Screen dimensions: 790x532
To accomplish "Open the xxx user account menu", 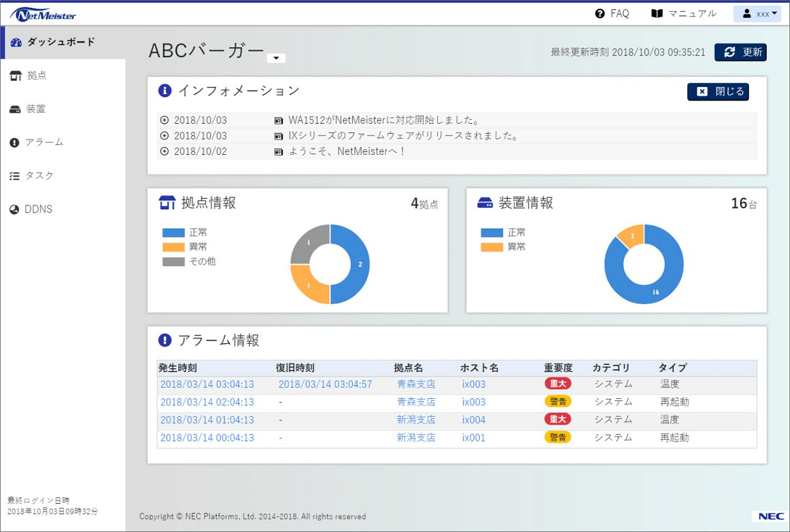I will click(757, 14).
